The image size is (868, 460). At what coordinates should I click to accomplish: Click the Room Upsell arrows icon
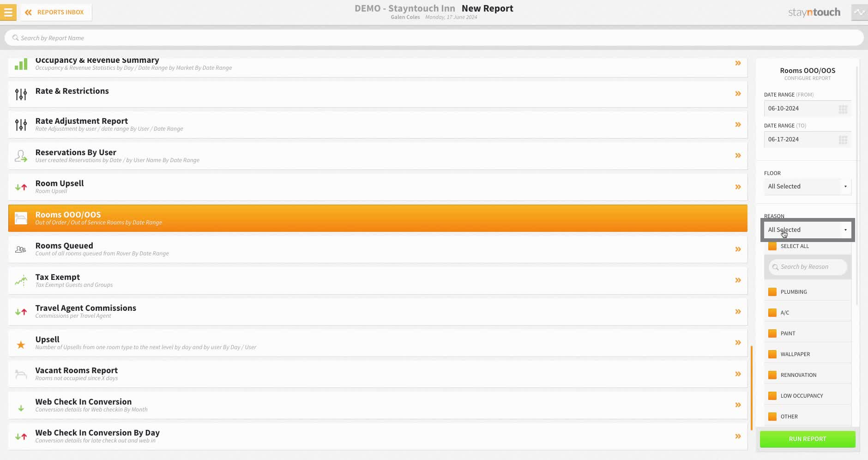(x=21, y=187)
